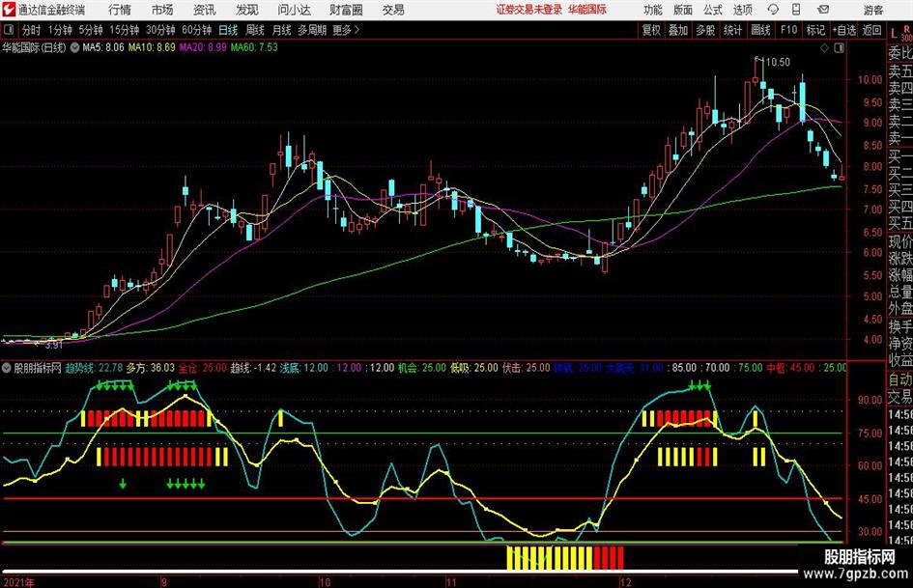Click the Tongdaxin red logo icon
The width and height of the screenshot is (913, 588).
click(9, 10)
